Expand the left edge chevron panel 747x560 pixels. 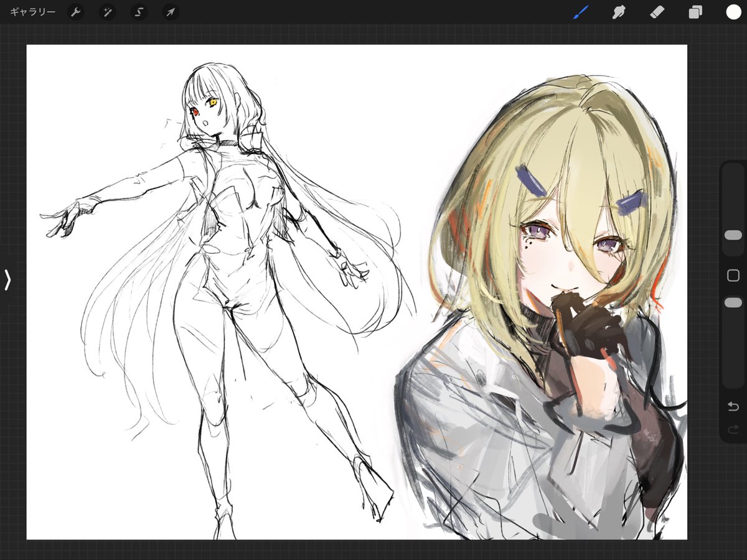(x=7, y=280)
